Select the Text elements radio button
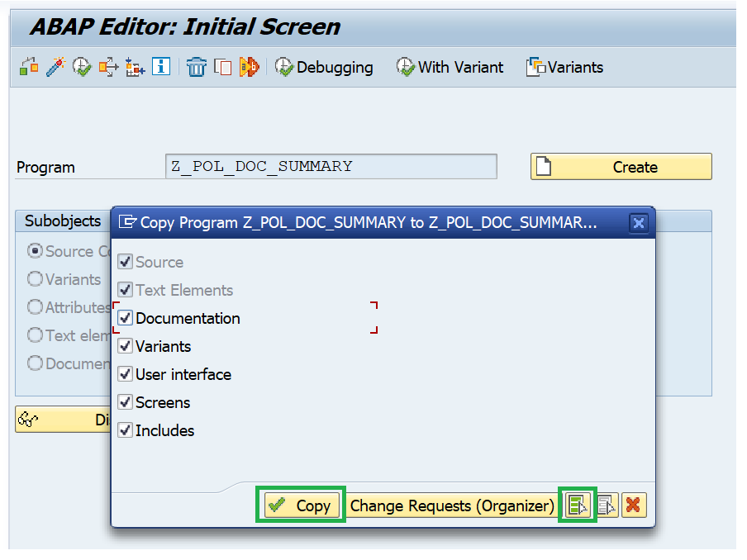The height and width of the screenshot is (560, 747). tap(35, 335)
